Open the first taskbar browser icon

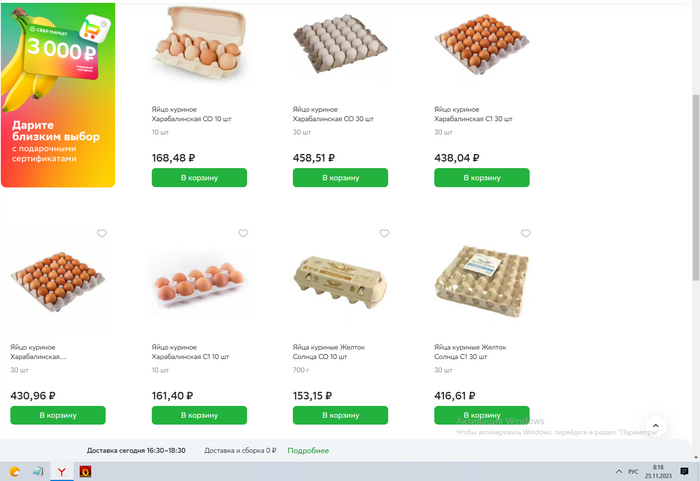coord(14,472)
